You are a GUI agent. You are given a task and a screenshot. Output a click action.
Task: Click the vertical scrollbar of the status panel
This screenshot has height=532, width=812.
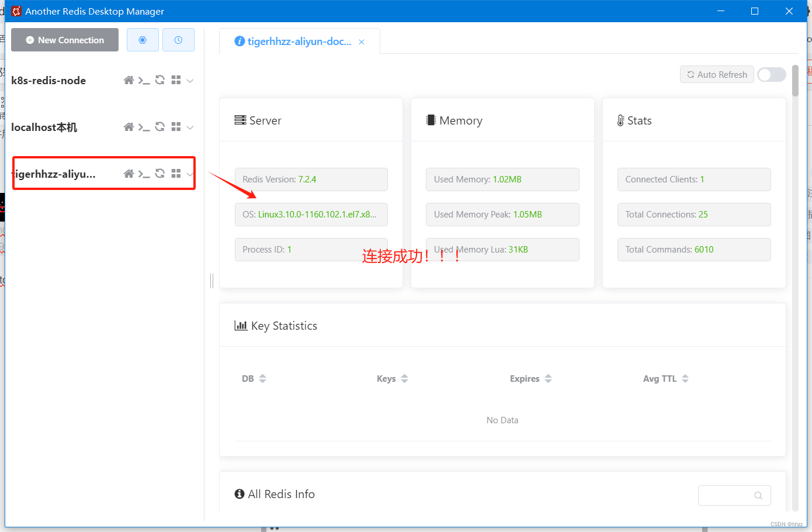[x=795, y=81]
